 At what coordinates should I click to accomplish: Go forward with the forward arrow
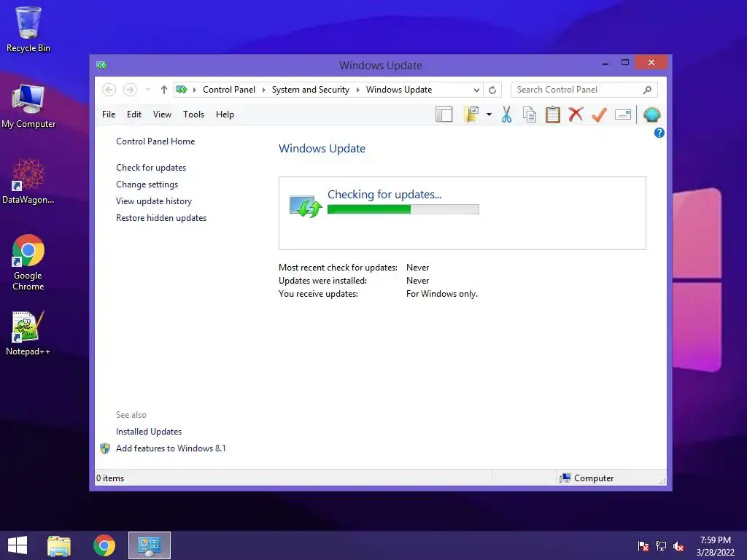point(130,90)
